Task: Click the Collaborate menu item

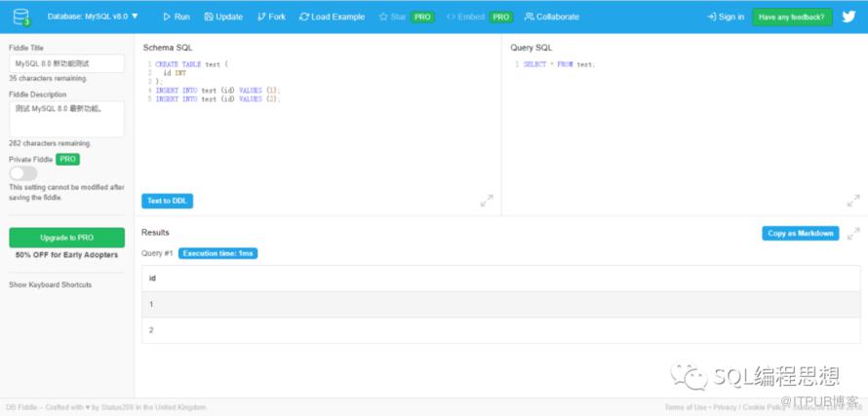Action: coord(551,17)
